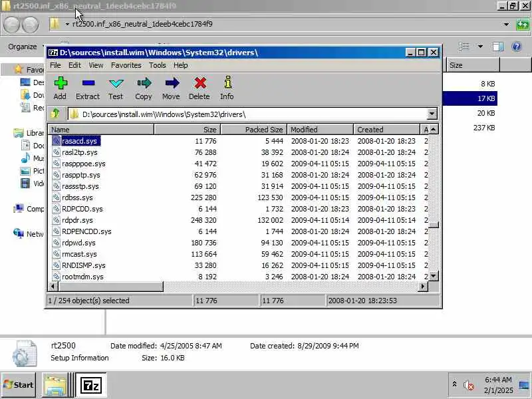This screenshot has height=399, width=532.
Task: Toggle the Explorer preview pane
Action: click(x=497, y=47)
